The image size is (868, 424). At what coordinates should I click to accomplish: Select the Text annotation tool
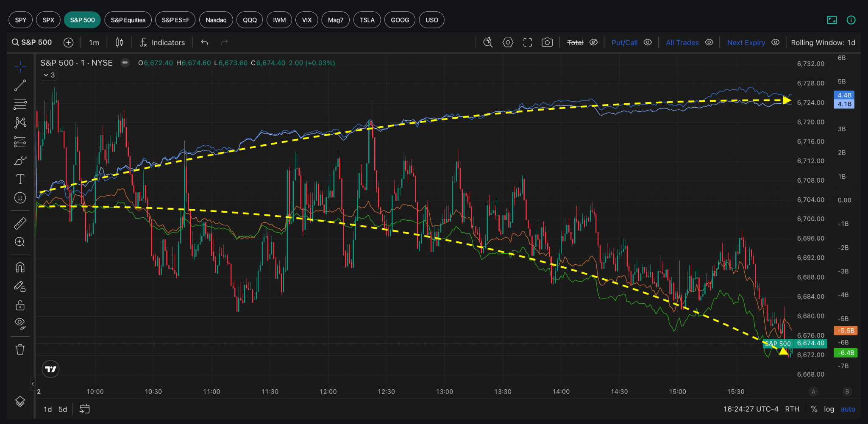coord(20,179)
